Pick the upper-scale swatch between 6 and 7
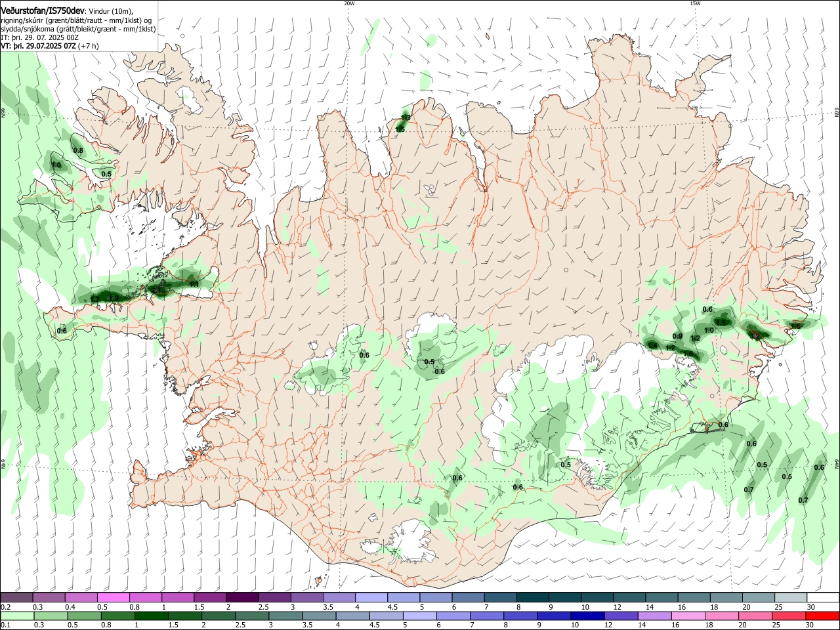840x630 pixels. tap(469, 597)
